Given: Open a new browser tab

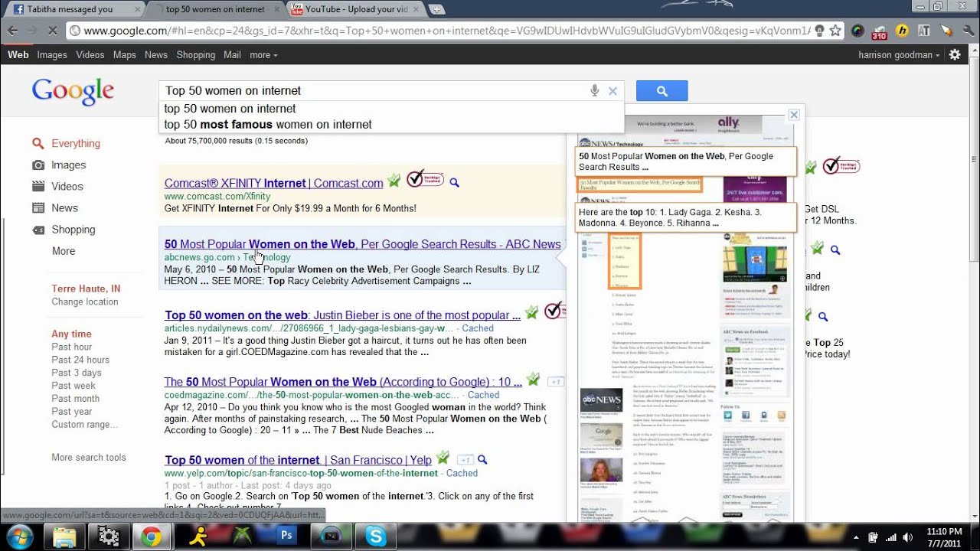Looking at the screenshot, I should [436, 9].
